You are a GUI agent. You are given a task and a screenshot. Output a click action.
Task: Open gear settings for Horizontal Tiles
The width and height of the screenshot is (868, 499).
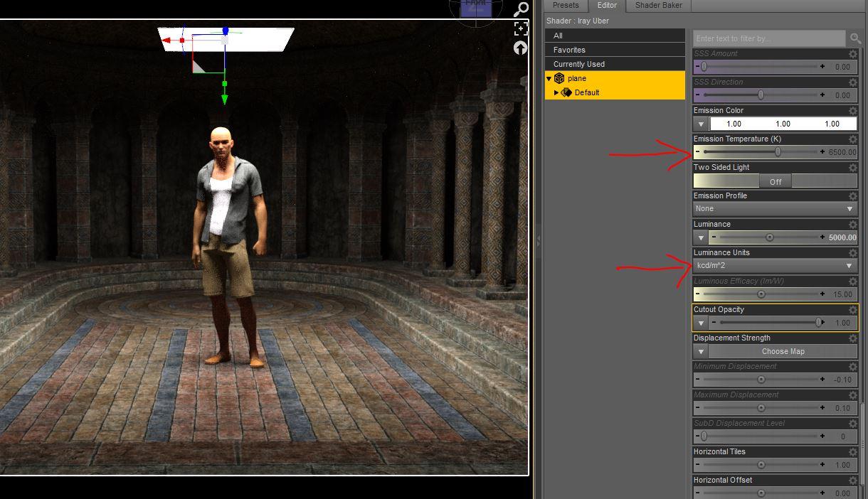click(x=853, y=452)
